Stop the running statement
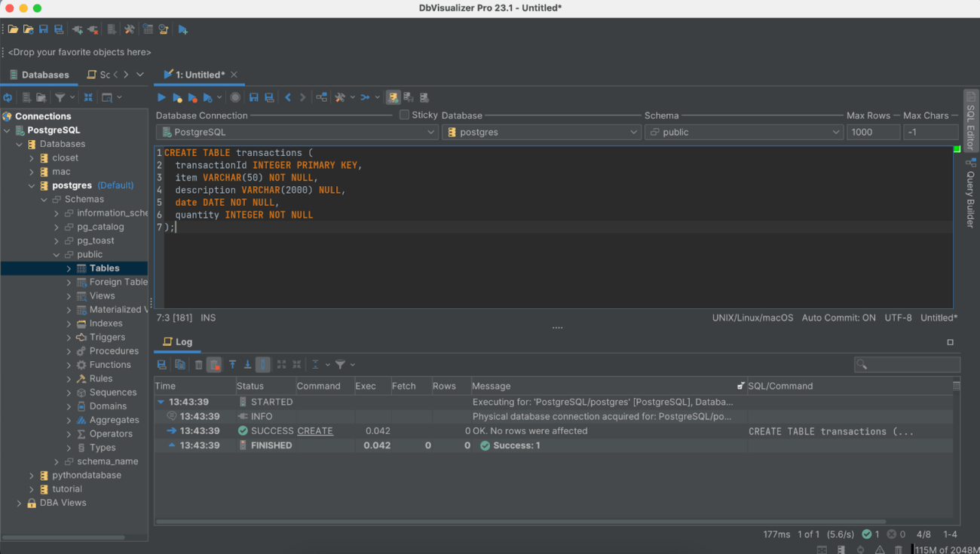Image resolution: width=980 pixels, height=554 pixels. [x=234, y=96]
